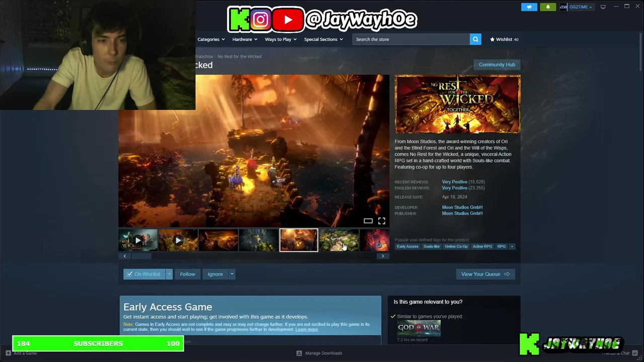This screenshot has height=362, width=644.
Task: Toggle the On Wishlist checkbox button
Action: coord(144,274)
